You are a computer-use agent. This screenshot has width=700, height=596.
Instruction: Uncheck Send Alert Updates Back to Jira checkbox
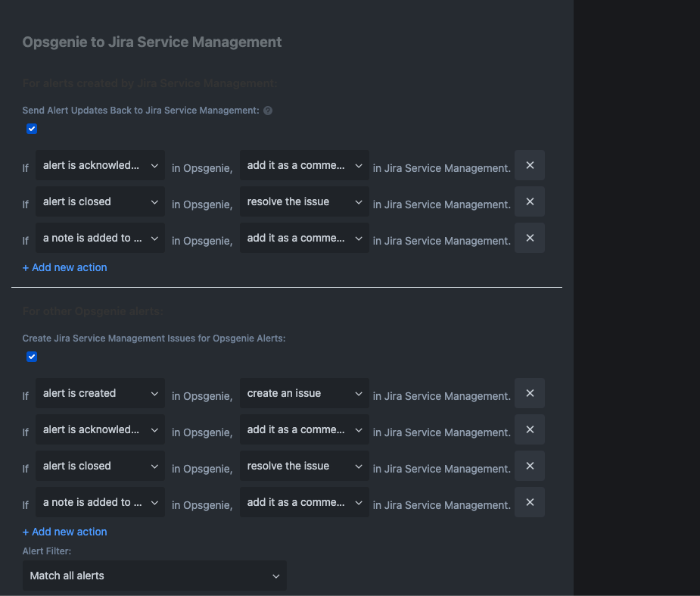pyautogui.click(x=32, y=129)
